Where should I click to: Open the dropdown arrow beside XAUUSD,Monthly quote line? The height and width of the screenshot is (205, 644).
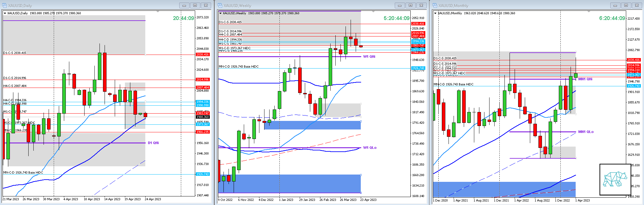tap(435, 13)
